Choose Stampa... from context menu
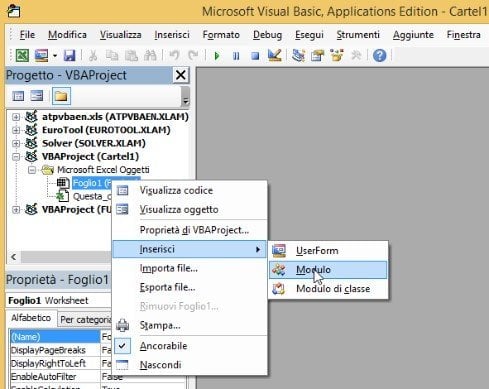 click(190, 325)
